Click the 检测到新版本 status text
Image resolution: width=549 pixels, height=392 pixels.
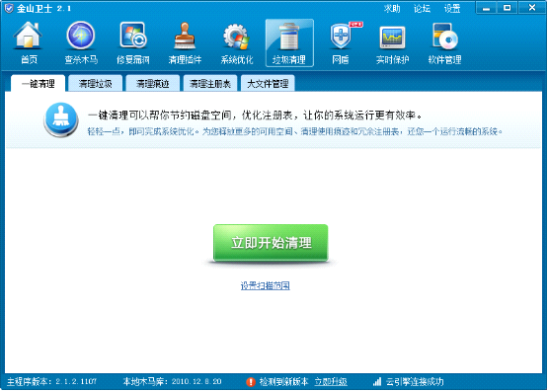[283, 381]
